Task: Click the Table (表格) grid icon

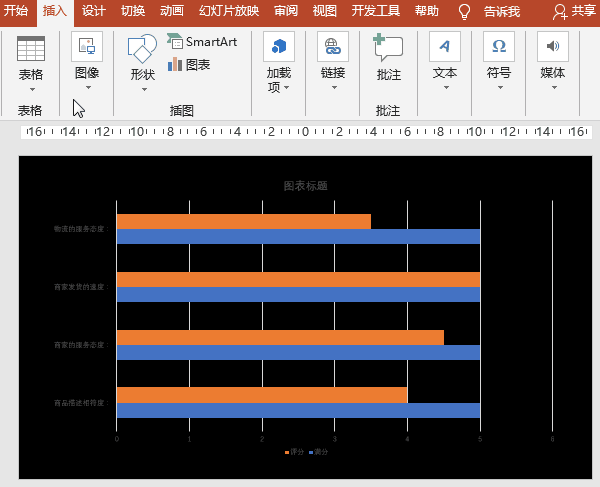Action: pyautogui.click(x=31, y=49)
